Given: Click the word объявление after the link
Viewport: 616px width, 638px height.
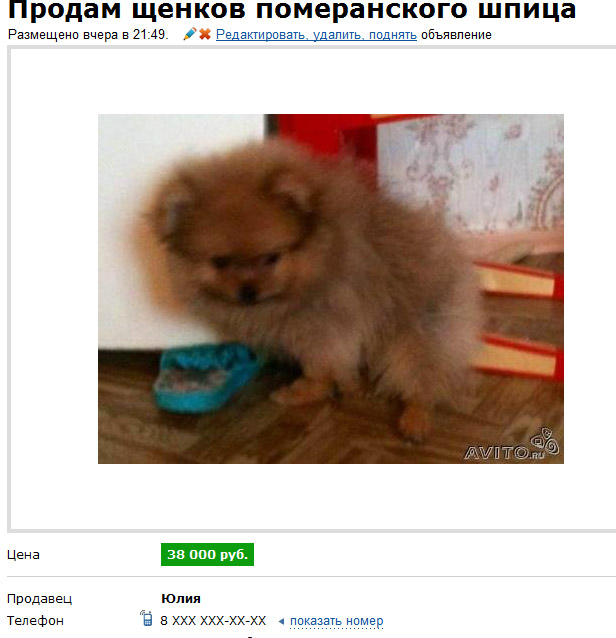Looking at the screenshot, I should click(456, 35).
